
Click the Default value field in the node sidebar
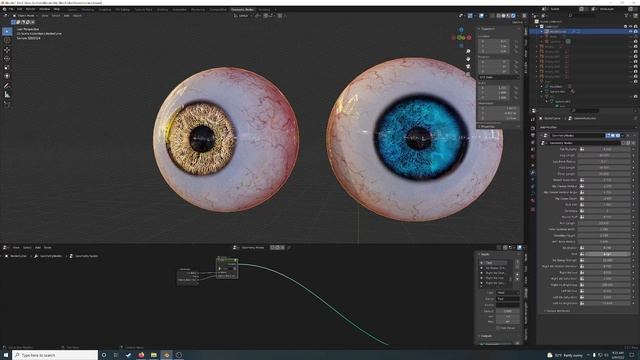click(508, 311)
